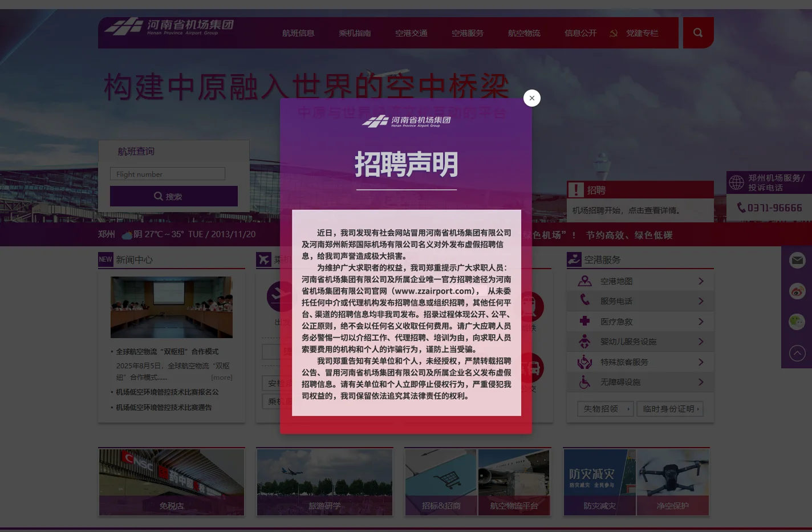Click the scrolling notice 节约高效、绿色低碳
Image resolution: width=812 pixels, height=532 pixels.
[629, 235]
